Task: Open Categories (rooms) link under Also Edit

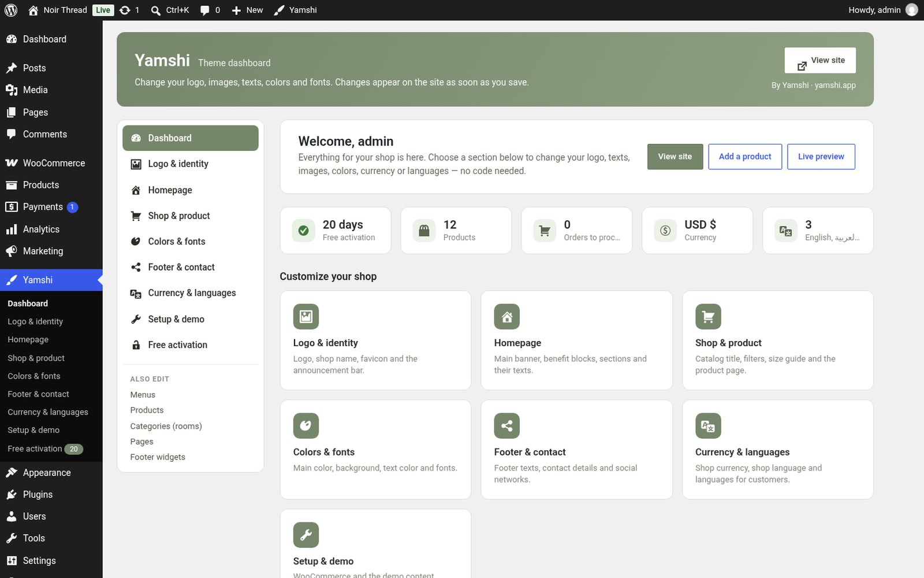Action: point(166,426)
